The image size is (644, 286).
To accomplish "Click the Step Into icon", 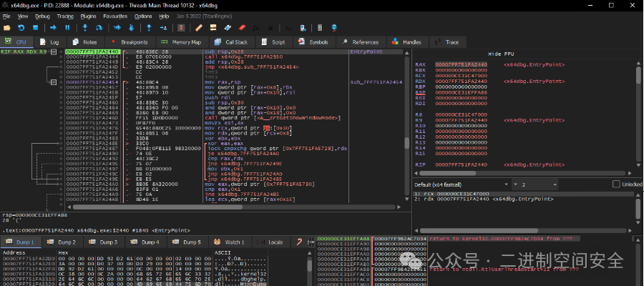I will click(x=85, y=27).
